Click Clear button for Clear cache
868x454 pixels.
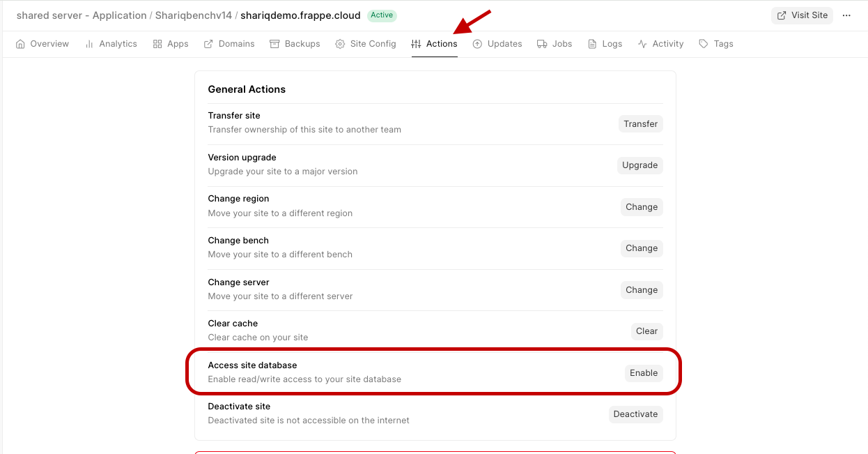[x=647, y=331]
